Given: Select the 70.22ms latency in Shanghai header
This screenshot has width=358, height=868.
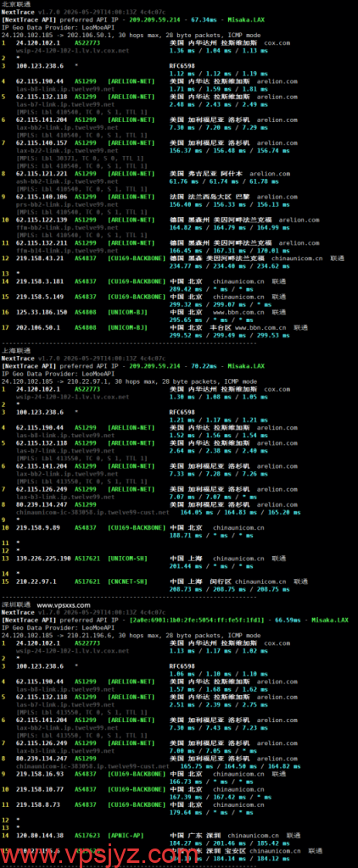Looking at the screenshot, I should [204, 366].
